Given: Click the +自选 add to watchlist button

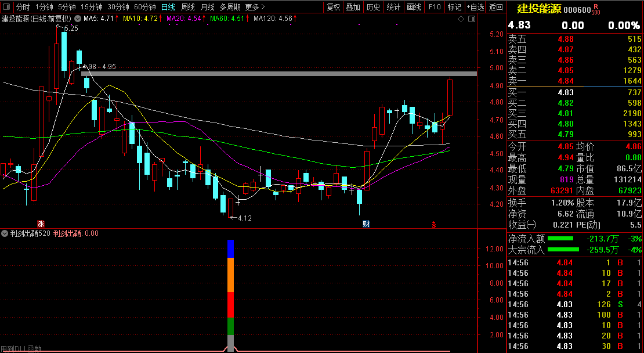Looking at the screenshot, I should (475, 7).
